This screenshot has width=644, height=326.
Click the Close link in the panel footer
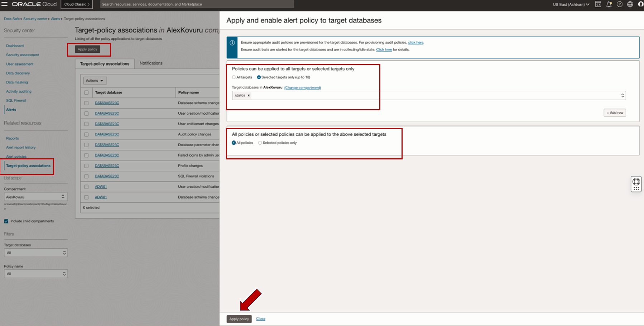coord(261,319)
